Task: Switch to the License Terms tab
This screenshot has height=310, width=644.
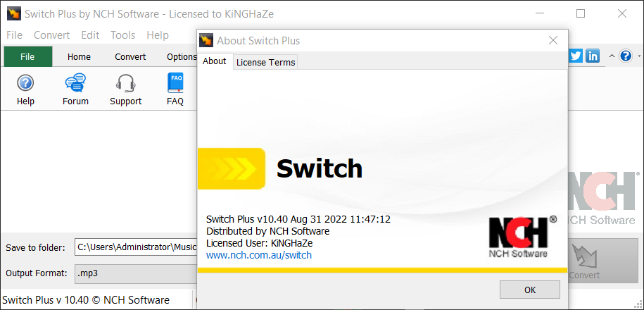Action: 266,63
